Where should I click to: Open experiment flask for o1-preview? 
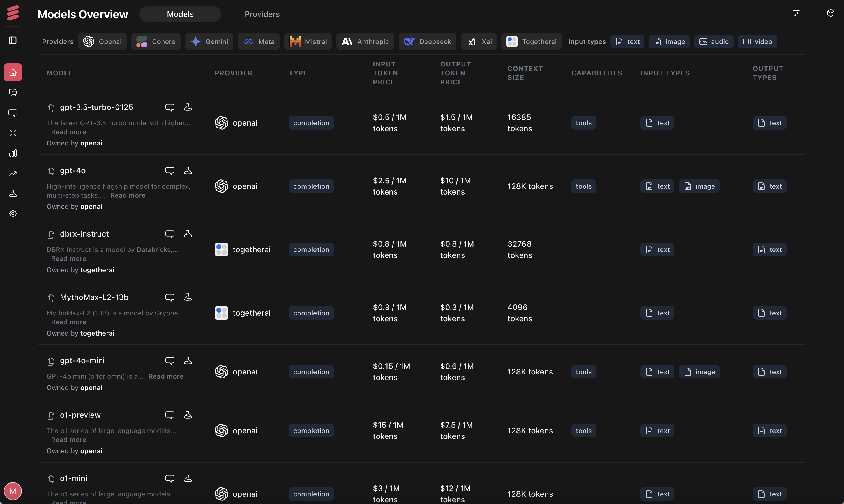(188, 415)
